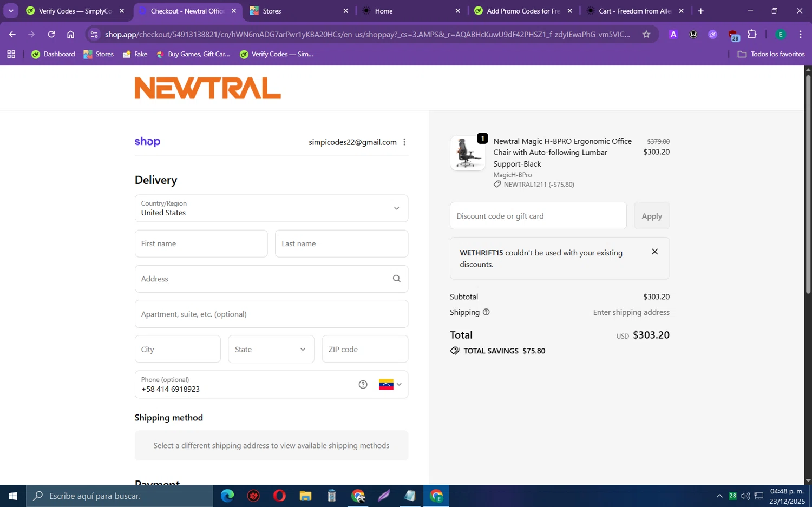This screenshot has width=812, height=507.
Task: Open the tab search dropdown arrow
Action: [x=11, y=11]
